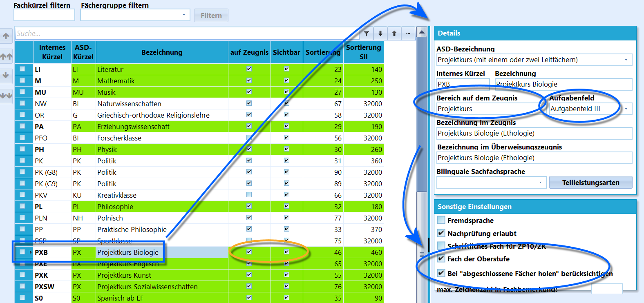
Task: Click the Suche search field
Action: click(x=188, y=33)
